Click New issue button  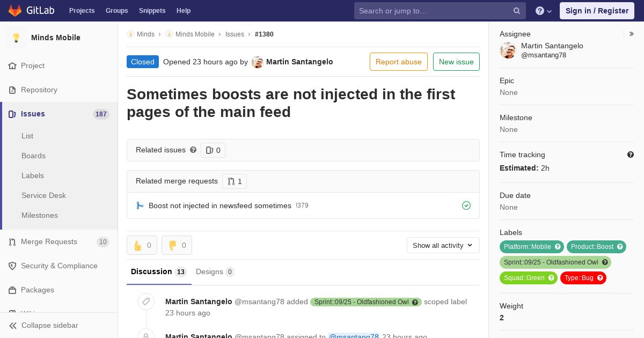456,62
